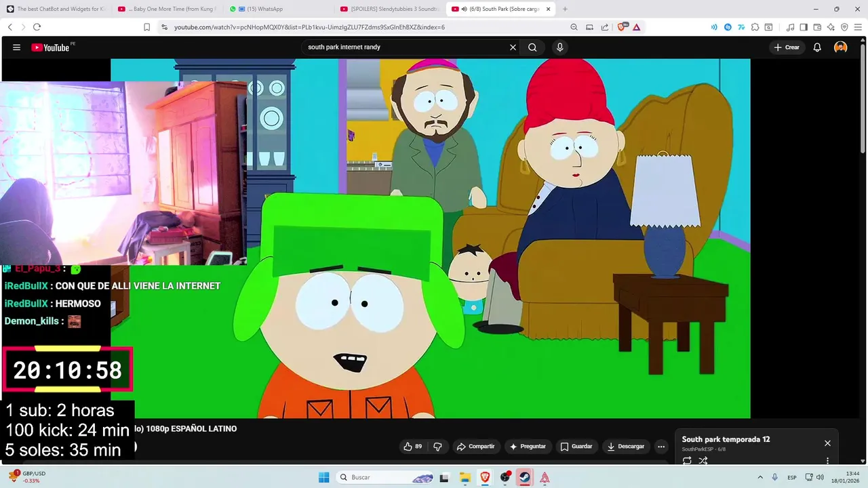Open the Windows Start menu
Viewport: 868px width, 488px height.
[x=323, y=477]
